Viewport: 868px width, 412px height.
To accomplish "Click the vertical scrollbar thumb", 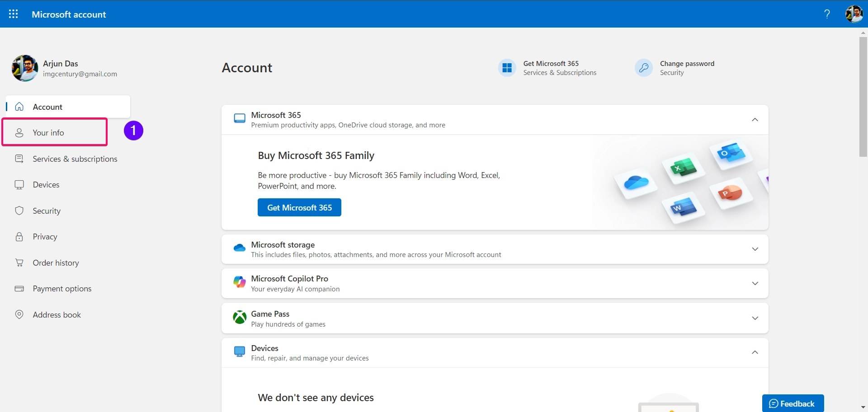I will point(863,97).
